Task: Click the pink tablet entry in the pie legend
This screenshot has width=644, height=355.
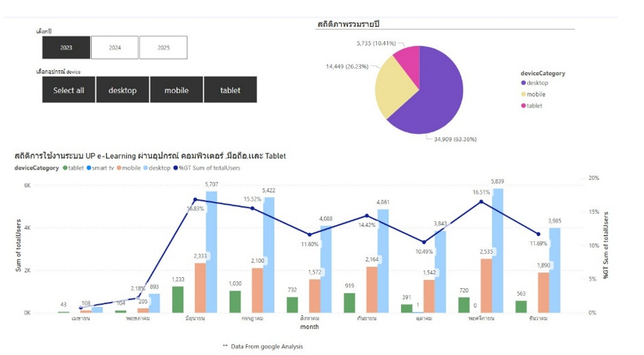Action: coord(523,105)
